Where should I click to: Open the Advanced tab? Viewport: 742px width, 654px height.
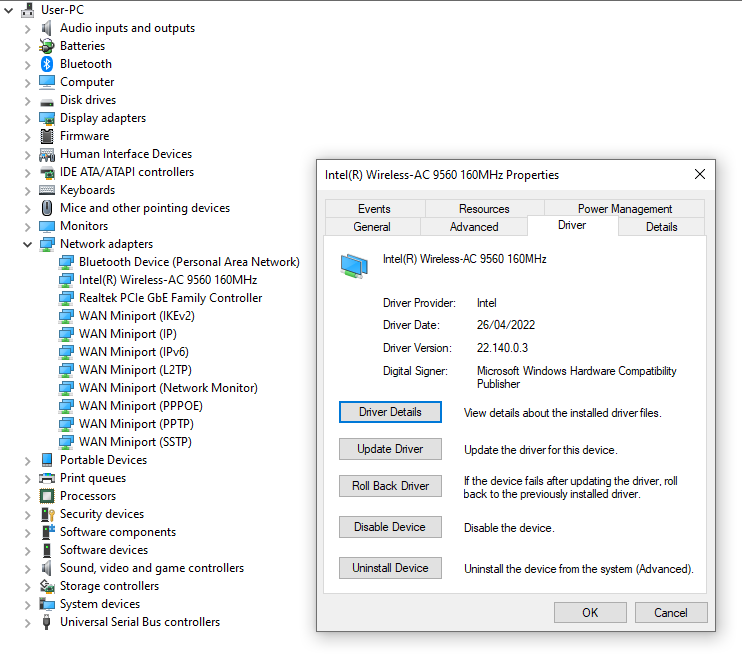(x=474, y=227)
